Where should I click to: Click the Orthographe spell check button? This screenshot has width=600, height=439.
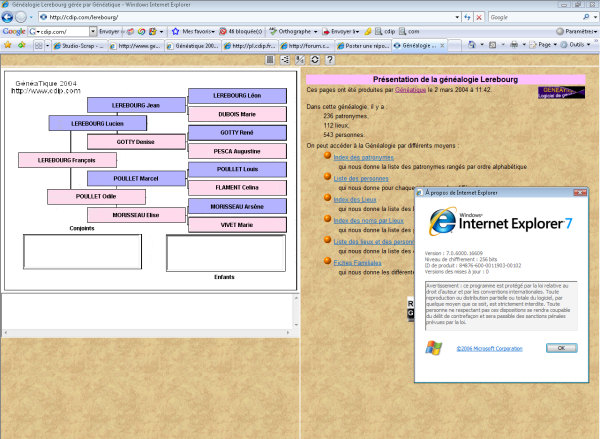coord(293,31)
